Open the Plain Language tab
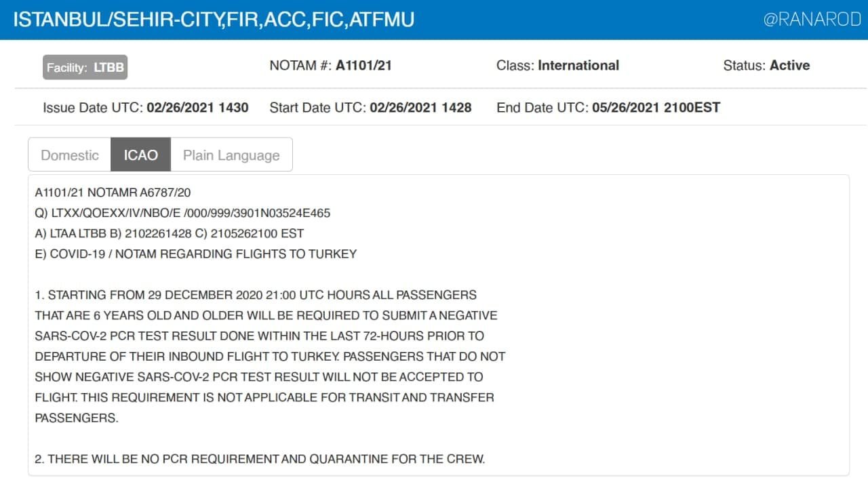868x503 pixels. coord(231,155)
